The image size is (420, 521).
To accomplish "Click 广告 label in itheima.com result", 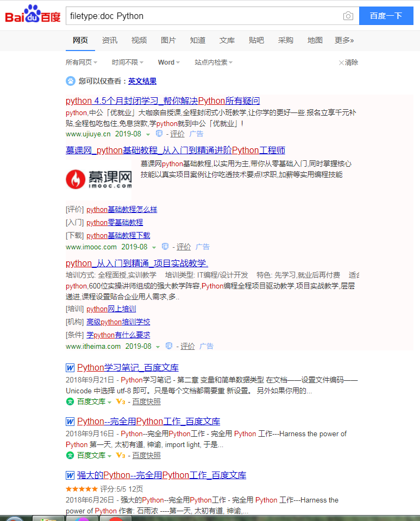I will (x=206, y=346).
